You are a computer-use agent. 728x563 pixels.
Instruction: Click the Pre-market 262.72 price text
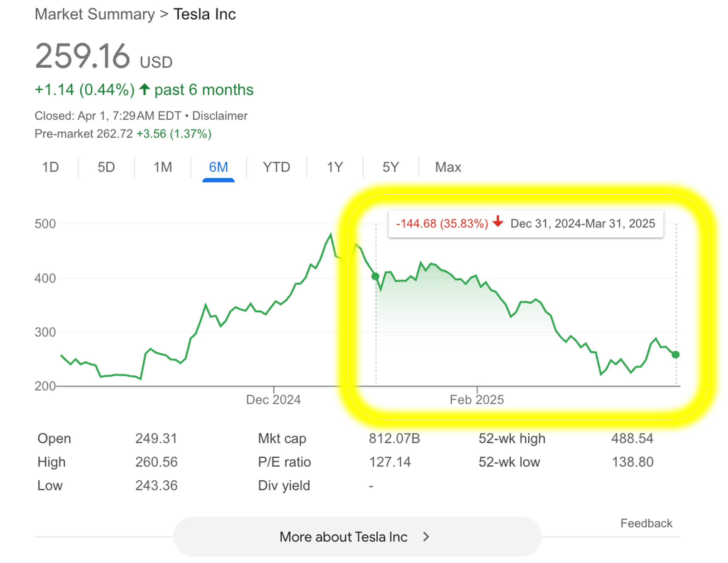pos(84,134)
